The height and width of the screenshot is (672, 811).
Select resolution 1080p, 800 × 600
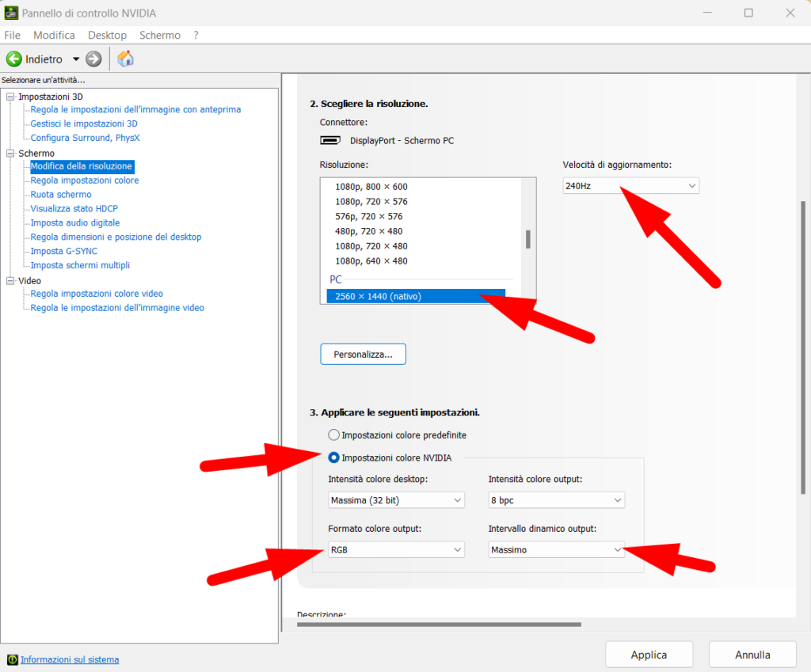click(x=371, y=187)
